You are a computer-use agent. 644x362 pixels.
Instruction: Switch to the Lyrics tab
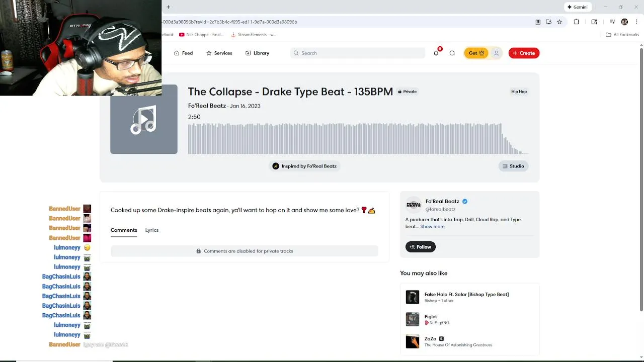[152, 230]
